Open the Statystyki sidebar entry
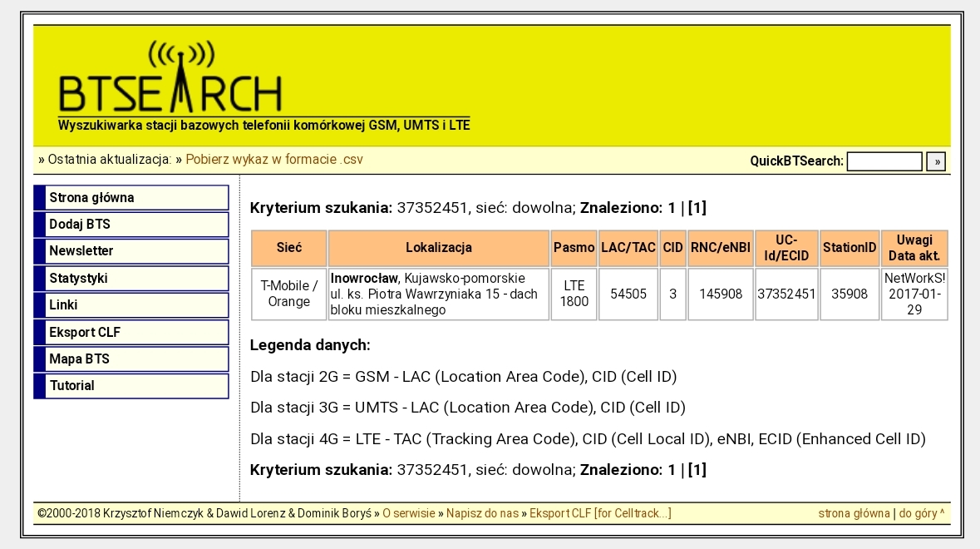This screenshot has height=549, width=980. point(131,279)
